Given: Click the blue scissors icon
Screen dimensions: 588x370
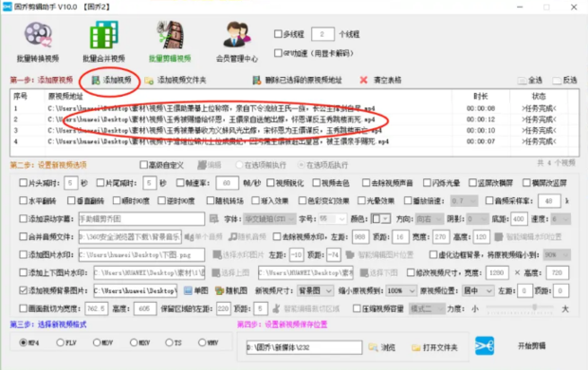Looking at the screenshot, I should point(485,345).
